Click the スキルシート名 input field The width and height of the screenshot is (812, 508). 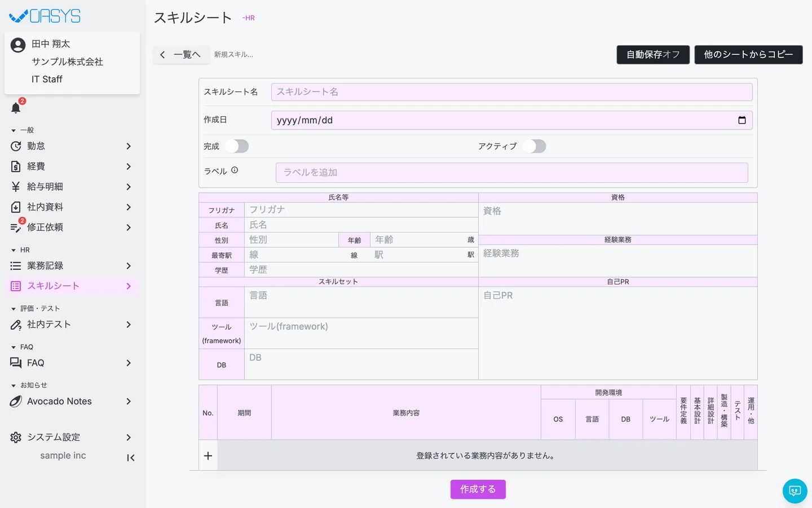[511, 92]
